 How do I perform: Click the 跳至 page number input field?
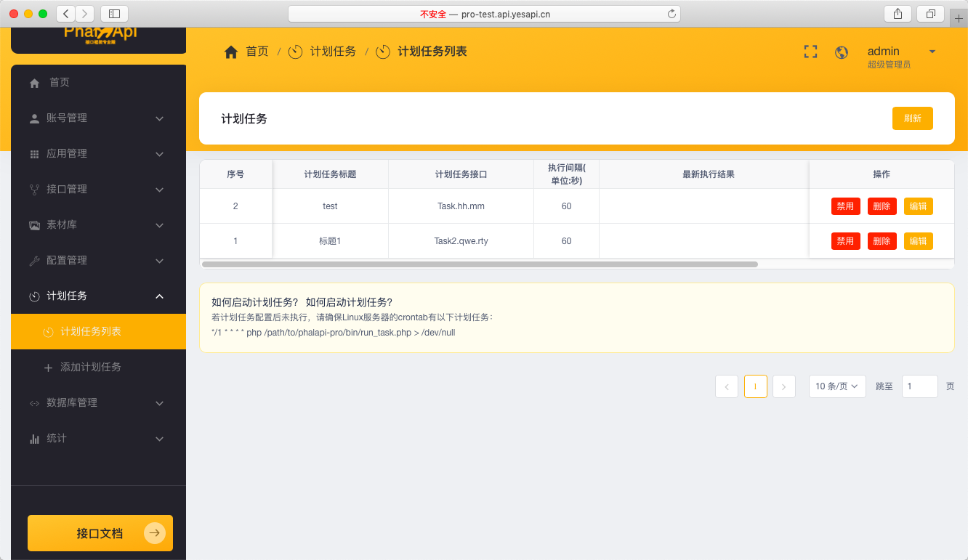tap(919, 386)
